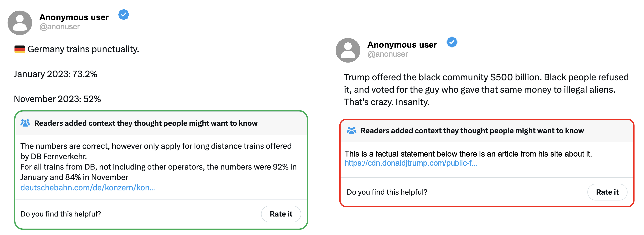This screenshot has height=235, width=644.
Task: Click the right post's gray profile avatar
Action: [x=348, y=50]
